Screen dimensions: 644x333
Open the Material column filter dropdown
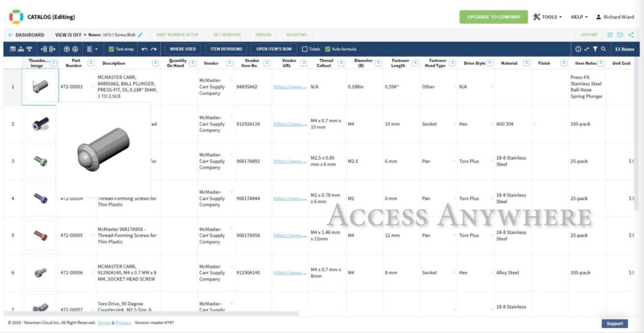coord(526,64)
